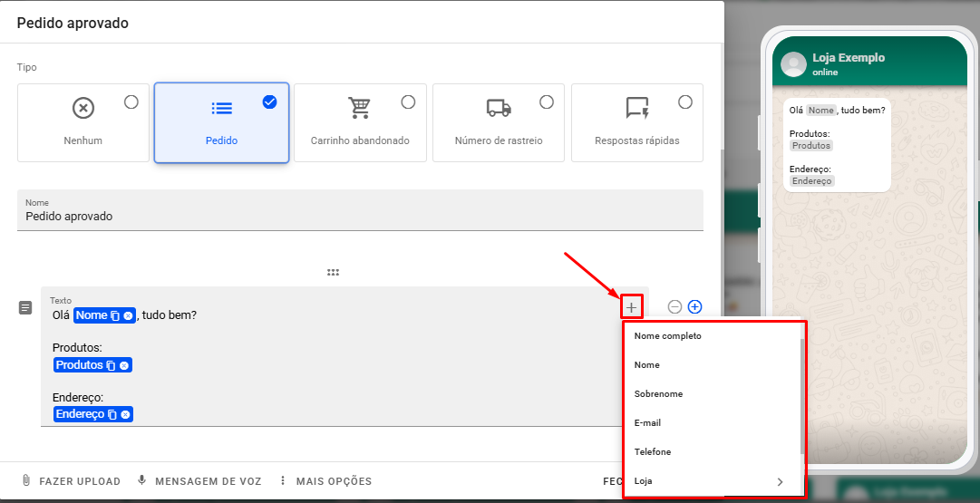Click the Mensagem de Voz button
The image size is (980, 503).
pos(199,481)
